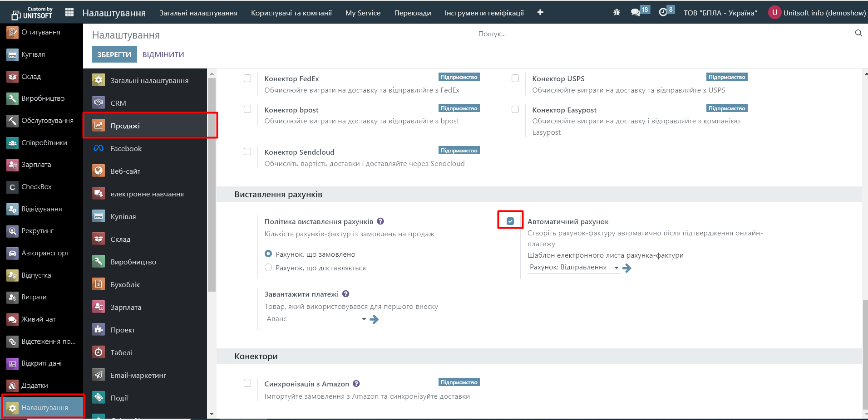The image size is (868, 420).
Task: Enable the Конектор FedEx checkbox
Action: [x=247, y=78]
